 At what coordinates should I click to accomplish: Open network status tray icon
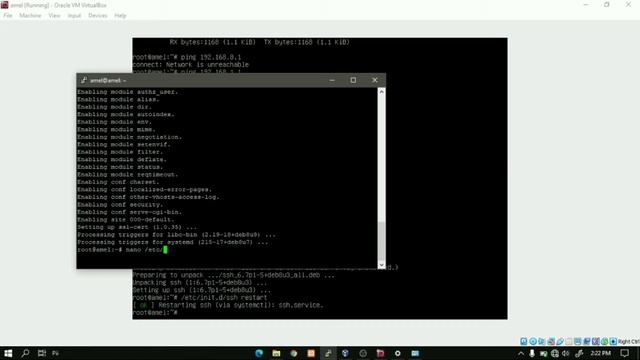tap(554, 353)
